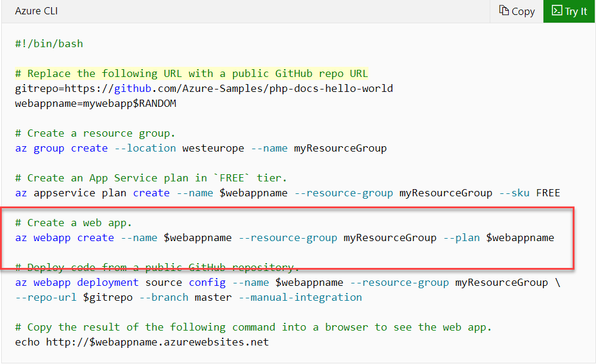The width and height of the screenshot is (596, 364).
Task: Click the '# Copy the result' comment line
Action: click(x=254, y=327)
